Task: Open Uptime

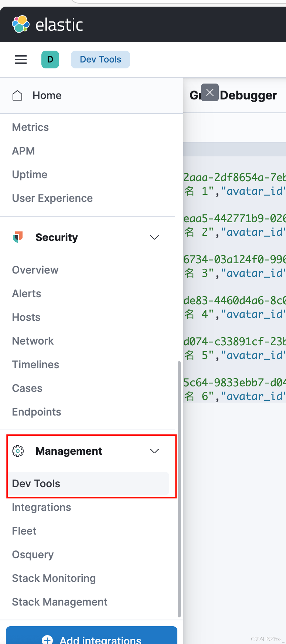Action: 30,174
